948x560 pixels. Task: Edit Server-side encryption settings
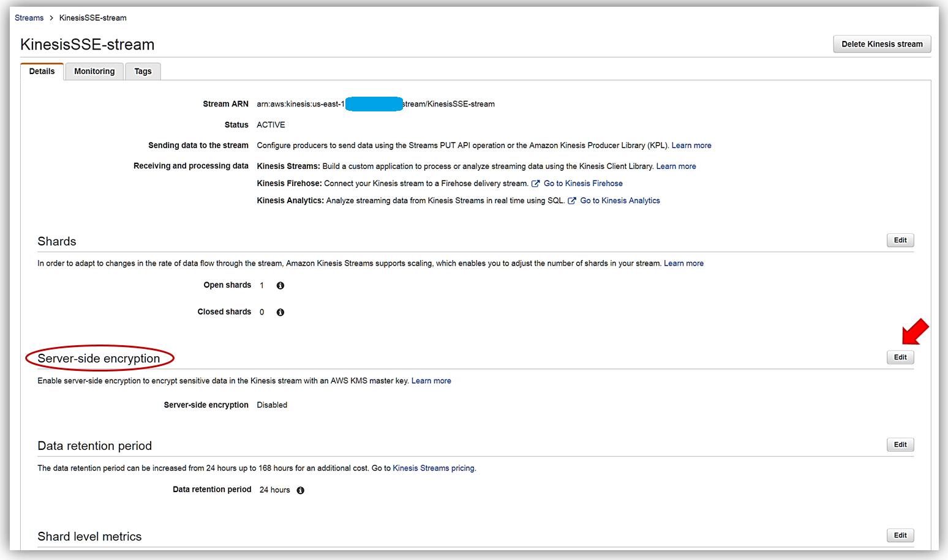900,357
